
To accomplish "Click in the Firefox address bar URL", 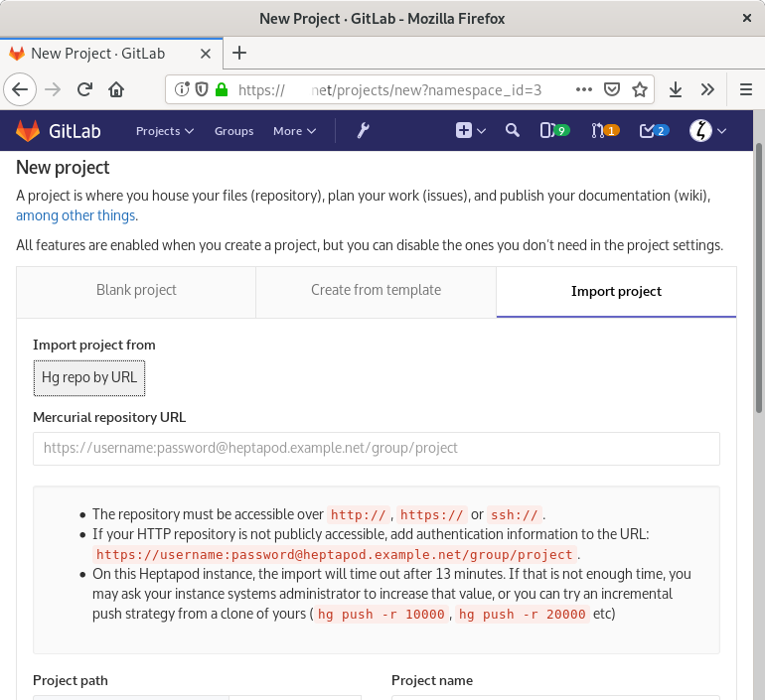I will coord(390,90).
